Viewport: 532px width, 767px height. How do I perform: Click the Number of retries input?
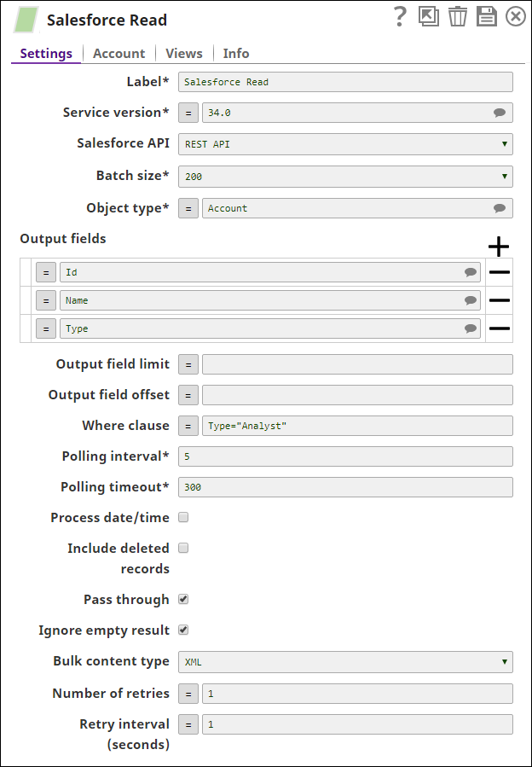pos(357,694)
